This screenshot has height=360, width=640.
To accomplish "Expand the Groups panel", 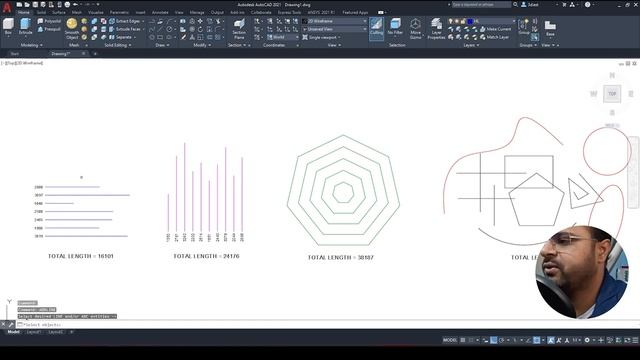I will pyautogui.click(x=528, y=45).
